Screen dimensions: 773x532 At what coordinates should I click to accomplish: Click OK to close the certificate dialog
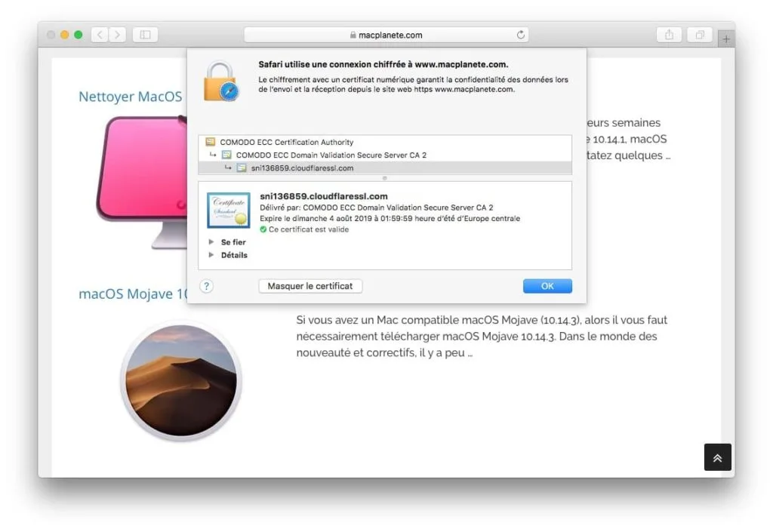pos(547,286)
